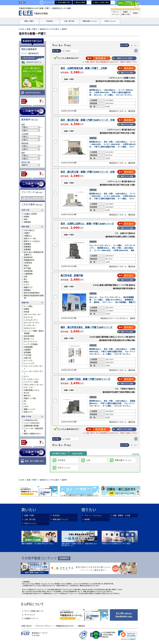Click the 検索条件を保存する button
This screenshot has height=644, width=159.
tap(32, 62)
